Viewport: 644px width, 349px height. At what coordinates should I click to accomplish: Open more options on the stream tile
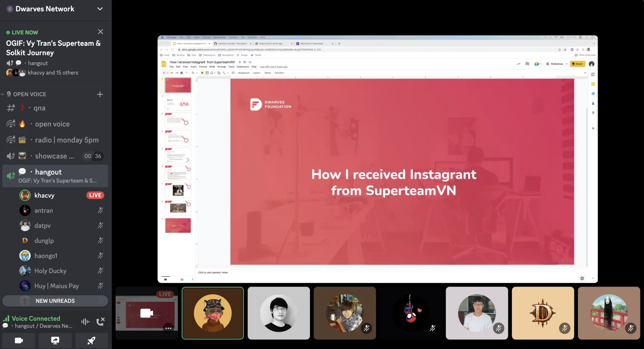tap(168, 328)
